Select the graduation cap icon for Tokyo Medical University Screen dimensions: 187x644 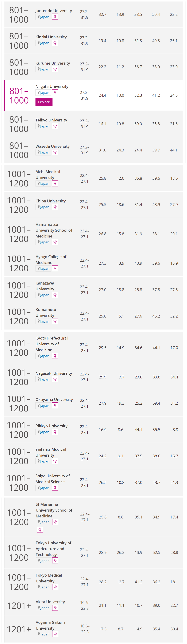[x=55, y=587]
